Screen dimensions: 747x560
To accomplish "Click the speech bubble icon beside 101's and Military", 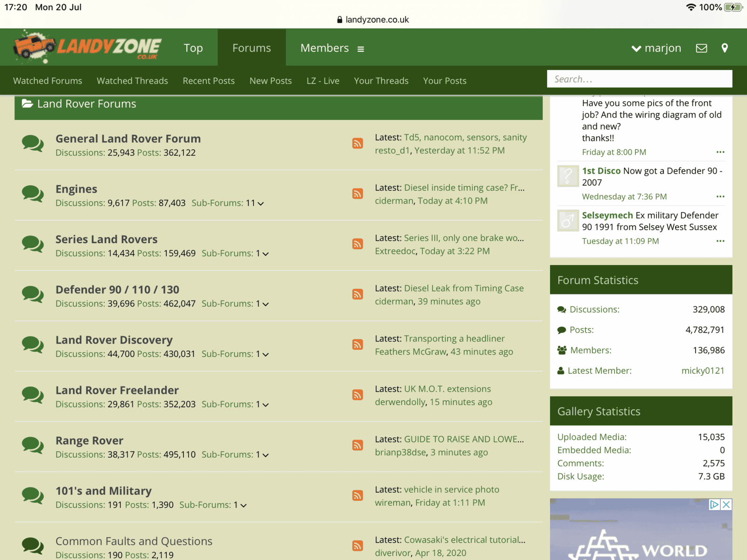I will tap(33, 496).
